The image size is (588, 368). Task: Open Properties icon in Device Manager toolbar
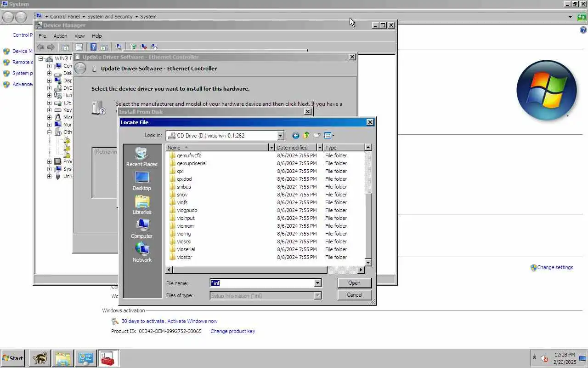coord(79,47)
